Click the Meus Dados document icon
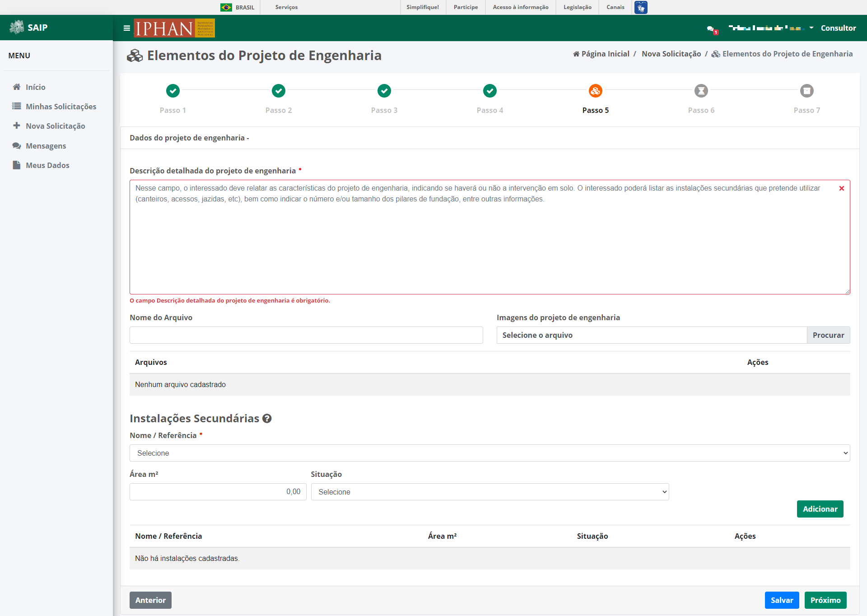This screenshot has height=616, width=867. [17, 165]
